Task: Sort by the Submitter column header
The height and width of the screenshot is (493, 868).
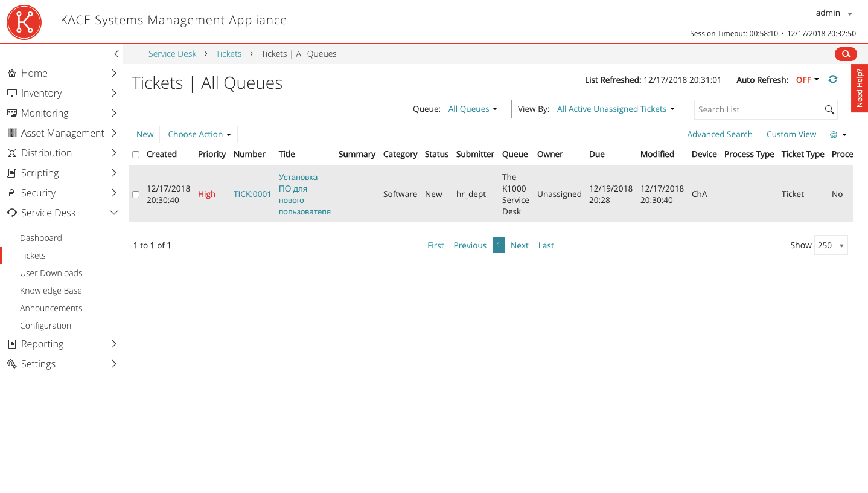Action: point(476,154)
